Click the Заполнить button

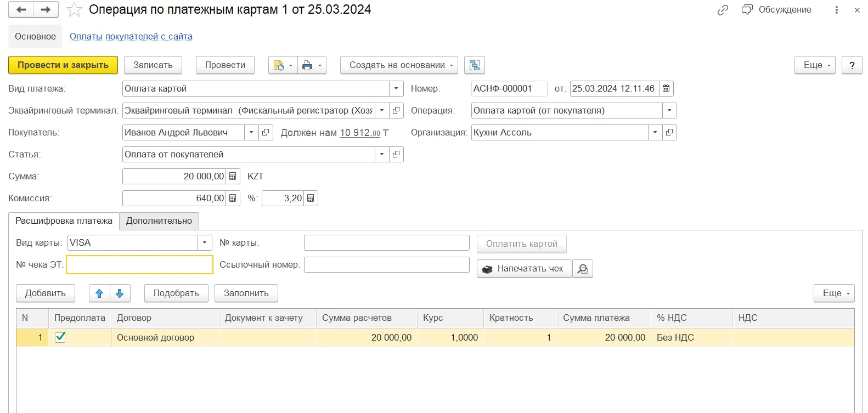246,293
